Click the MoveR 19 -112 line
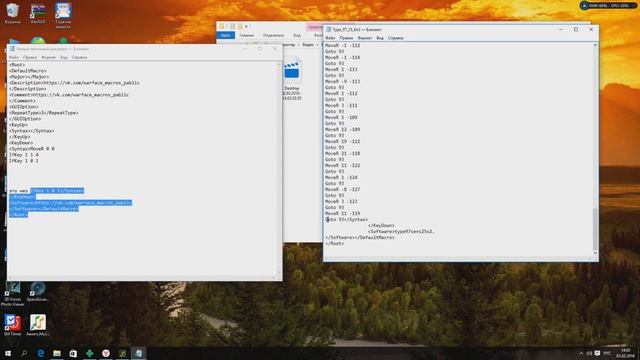 pyautogui.click(x=342, y=141)
